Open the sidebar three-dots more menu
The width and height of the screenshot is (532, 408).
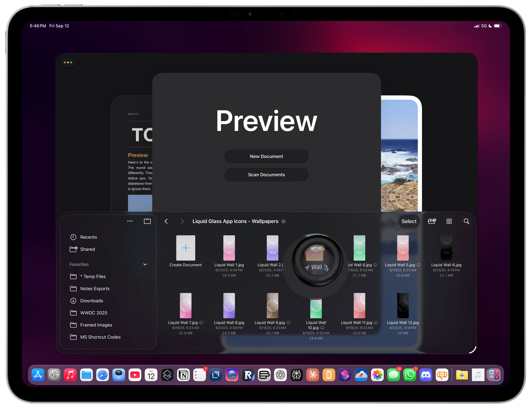(x=130, y=221)
